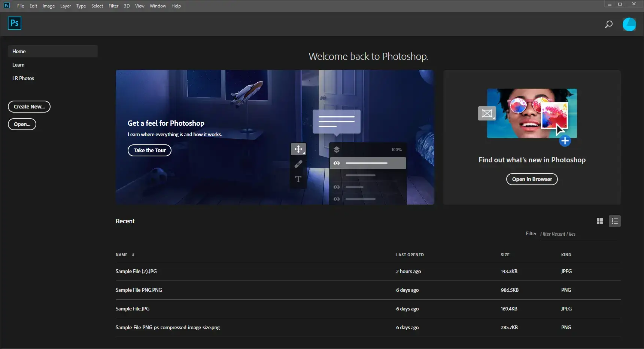Image resolution: width=644 pixels, height=349 pixels.
Task: Click the Get a feel for Photoshop banner heading
Action: [166, 123]
